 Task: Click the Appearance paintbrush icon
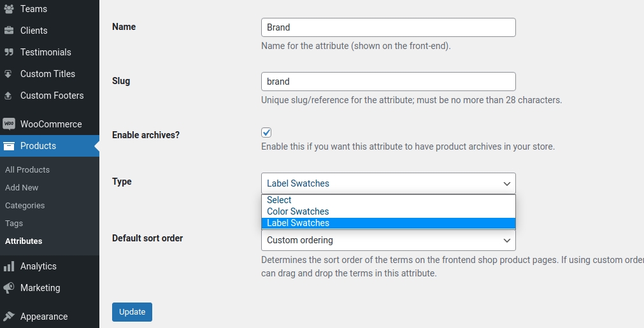tap(9, 317)
